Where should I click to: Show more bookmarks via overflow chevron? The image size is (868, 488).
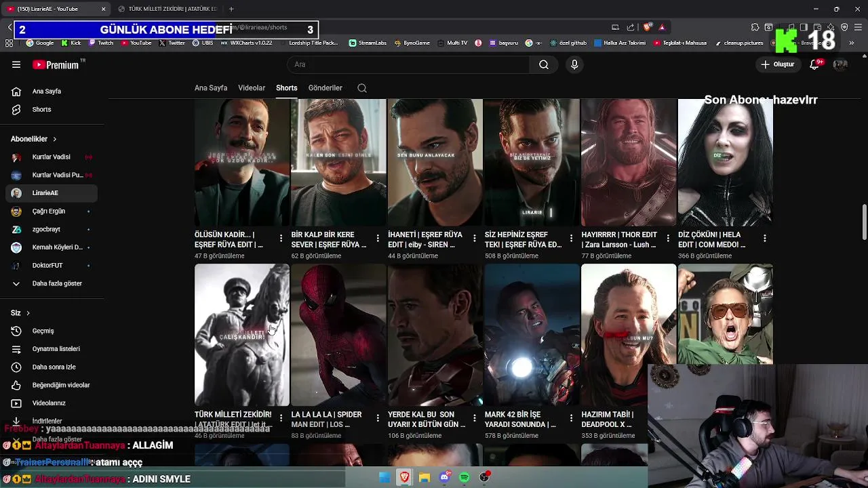852,43
